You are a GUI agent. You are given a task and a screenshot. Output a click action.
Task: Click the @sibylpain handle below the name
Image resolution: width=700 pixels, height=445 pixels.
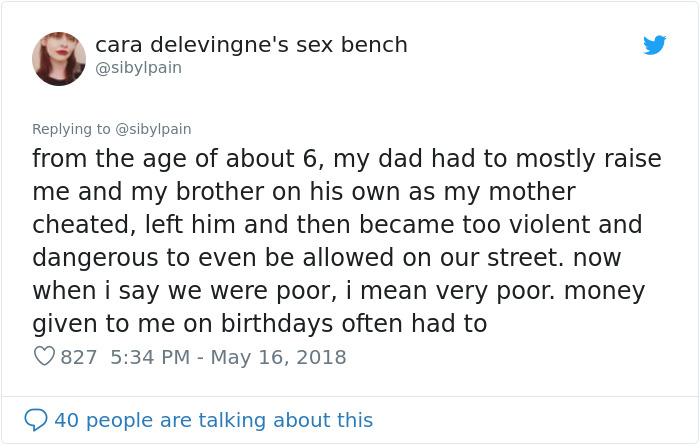tap(139, 68)
